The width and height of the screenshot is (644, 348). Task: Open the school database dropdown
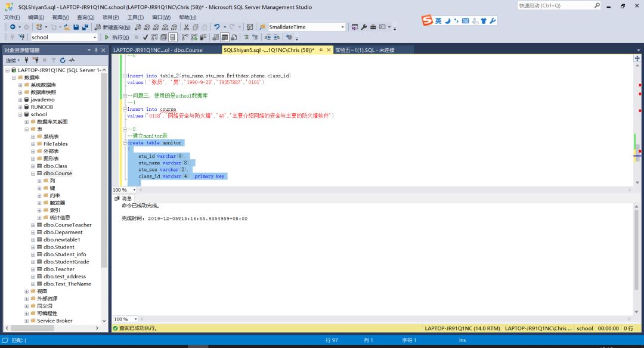point(94,38)
